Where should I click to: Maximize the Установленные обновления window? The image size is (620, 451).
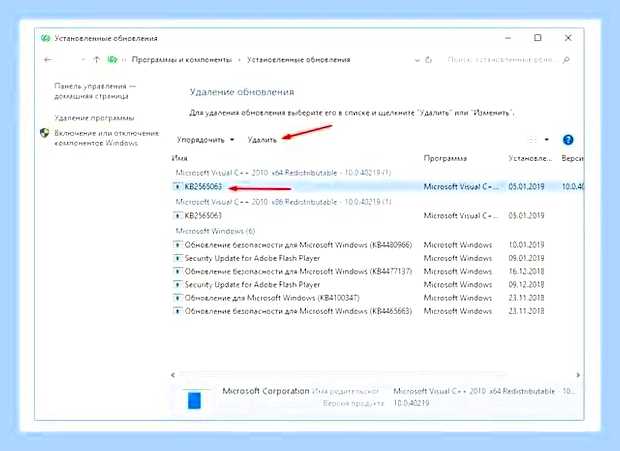[x=538, y=38]
